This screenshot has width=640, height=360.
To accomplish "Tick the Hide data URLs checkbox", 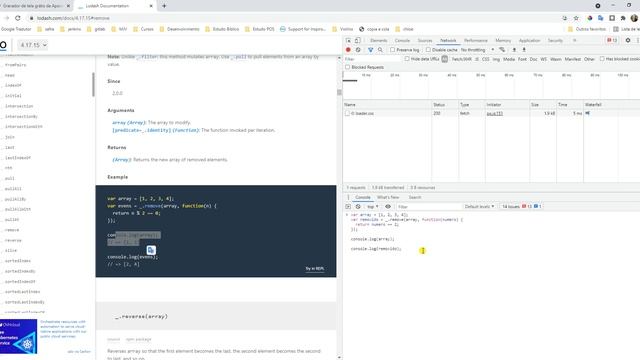I will (x=407, y=59).
